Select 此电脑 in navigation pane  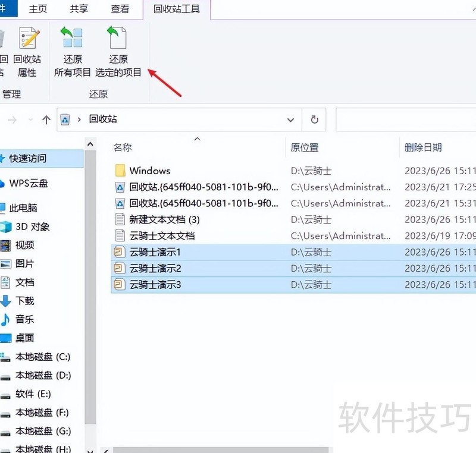(23, 207)
